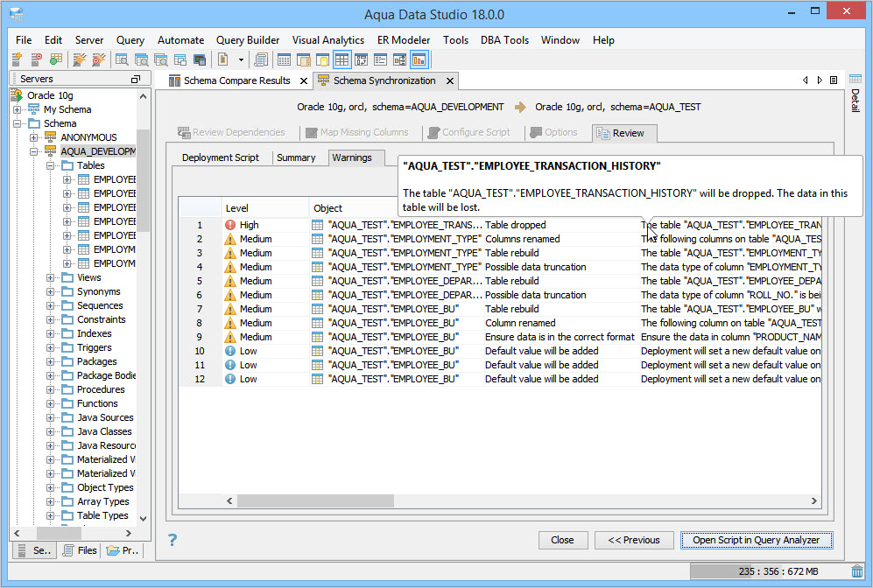Image resolution: width=873 pixels, height=588 pixels.
Task: Click Open Script in Query Analyzer button
Action: [757, 540]
